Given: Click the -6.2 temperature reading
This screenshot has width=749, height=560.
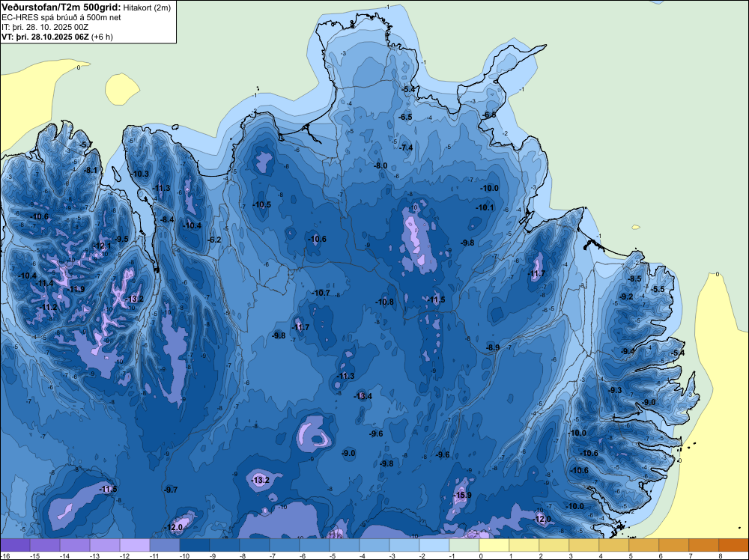Looking at the screenshot, I should pos(214,240).
